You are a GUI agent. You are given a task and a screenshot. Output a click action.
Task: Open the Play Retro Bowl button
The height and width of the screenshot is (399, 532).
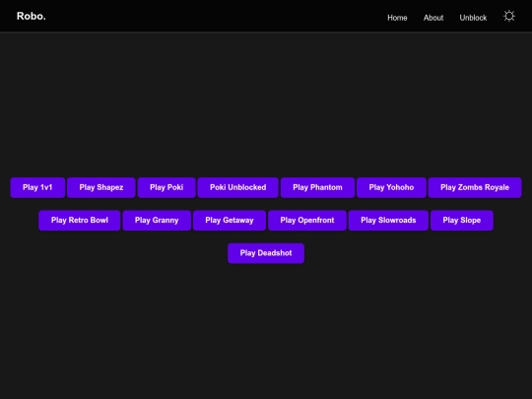[x=80, y=221]
